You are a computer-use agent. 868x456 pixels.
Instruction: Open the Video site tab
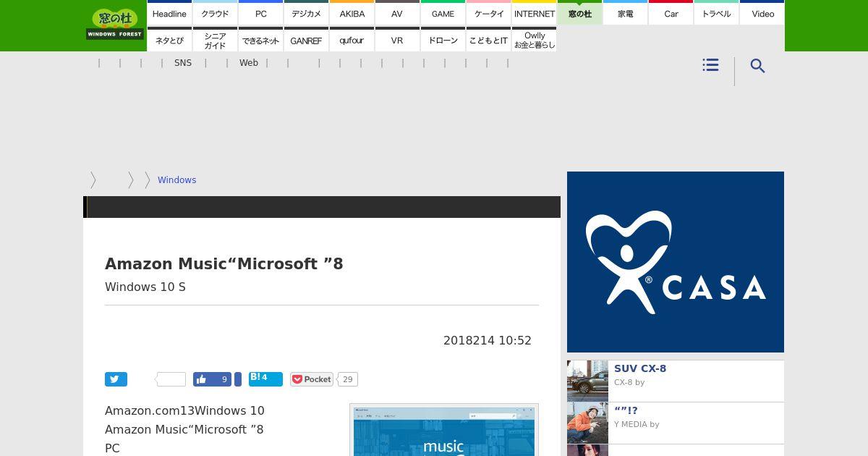click(762, 14)
